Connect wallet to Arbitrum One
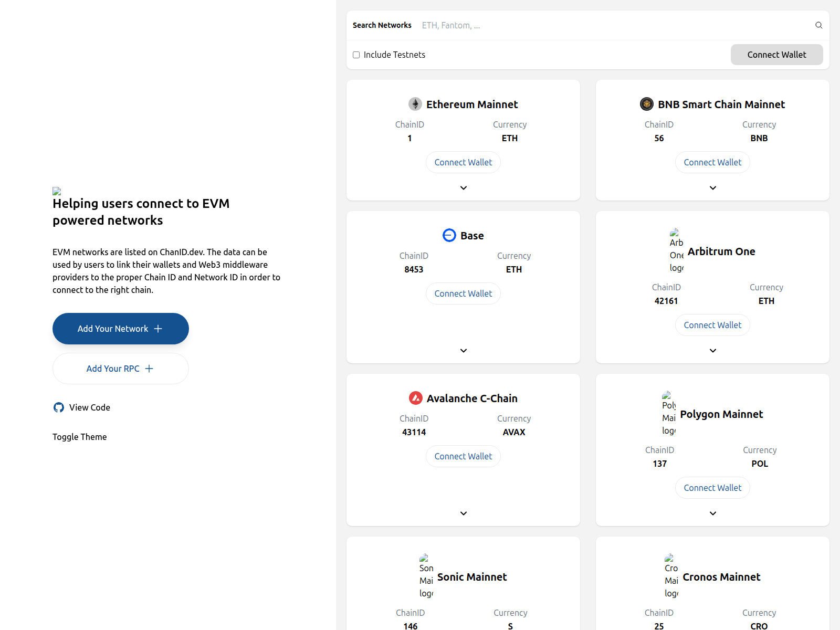 713,325
